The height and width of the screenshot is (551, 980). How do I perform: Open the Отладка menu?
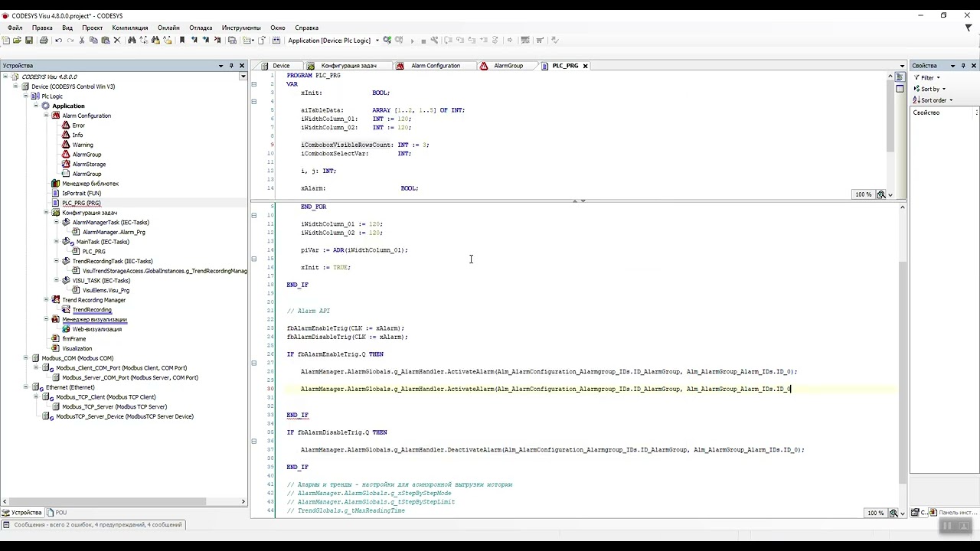(201, 28)
